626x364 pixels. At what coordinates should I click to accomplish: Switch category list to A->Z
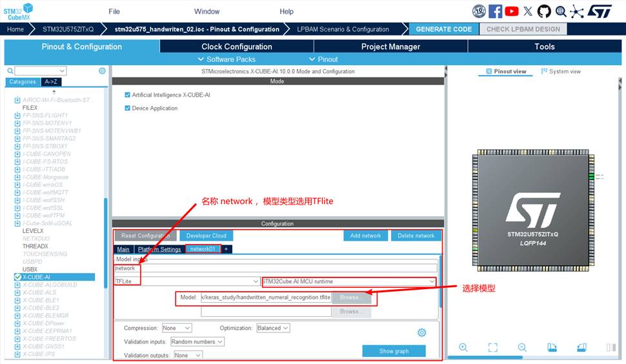(x=51, y=82)
